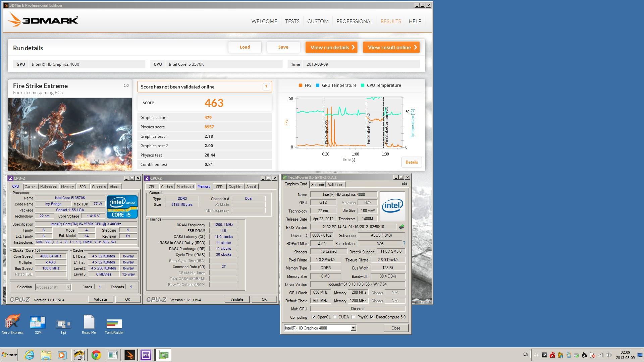This screenshot has height=362, width=644.
Task: Open Internet Explorer from the taskbar
Action: (x=30, y=355)
